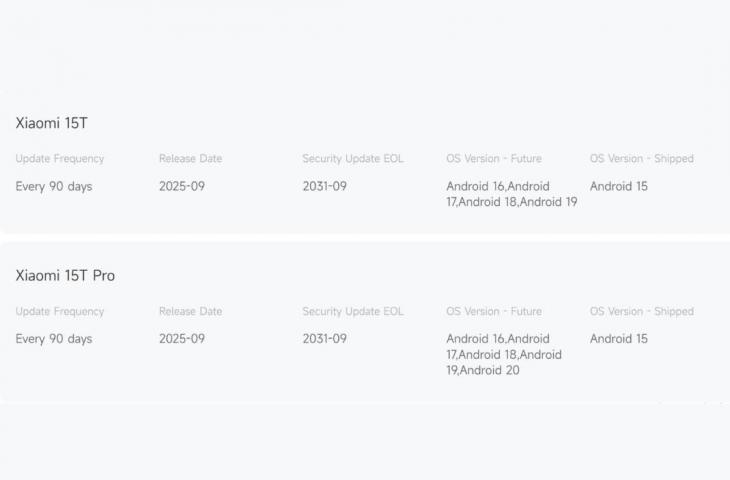Click the Xiaomi 15T device title
Screen dimensions: 730x480
pyautogui.click(x=52, y=123)
